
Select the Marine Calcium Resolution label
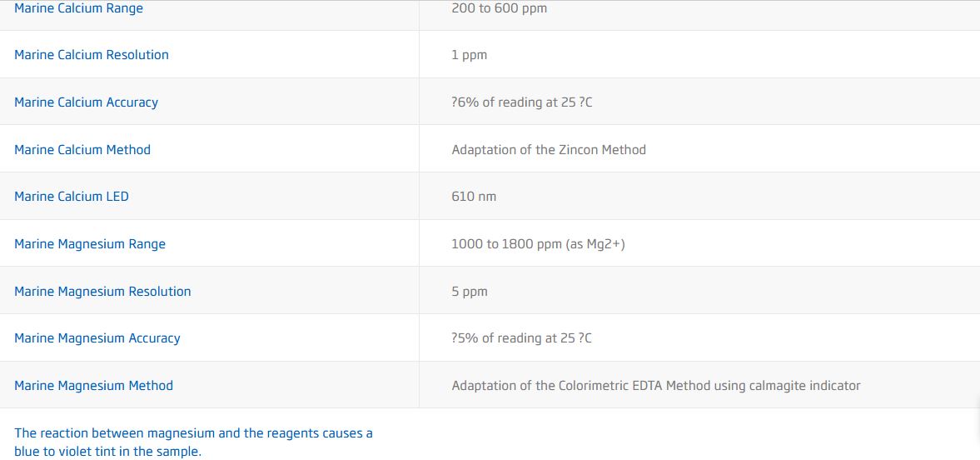pyautogui.click(x=92, y=55)
